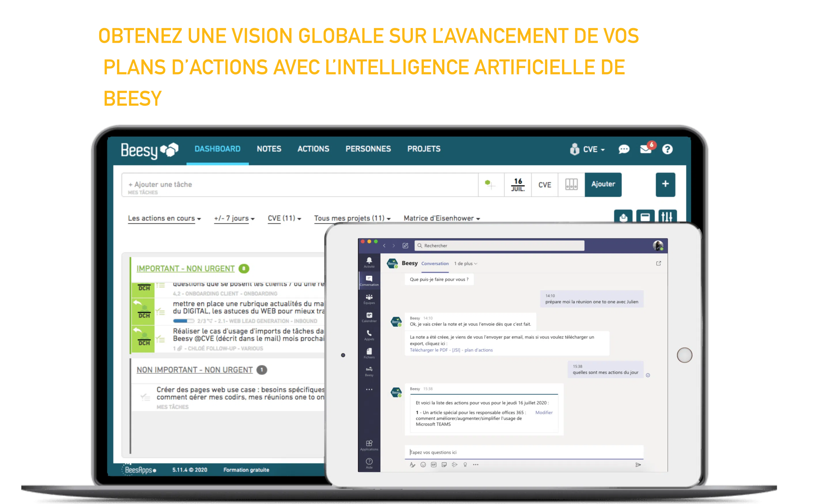830x504 pixels.
Task: Click the Ajouter button on dashboard
Action: pos(601,183)
